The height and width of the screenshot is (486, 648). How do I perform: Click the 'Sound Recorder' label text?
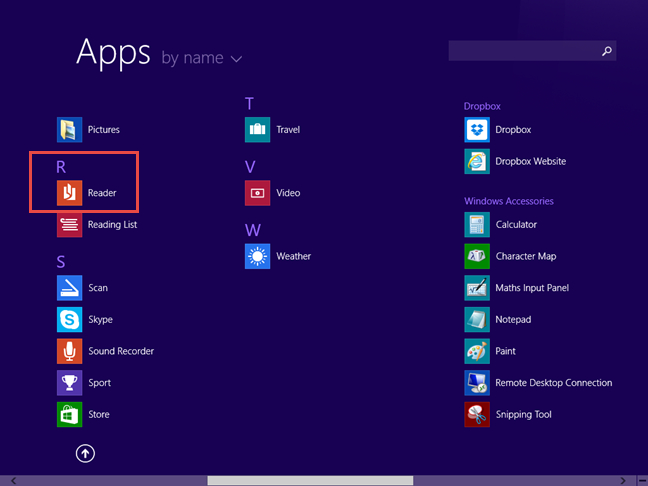121,351
